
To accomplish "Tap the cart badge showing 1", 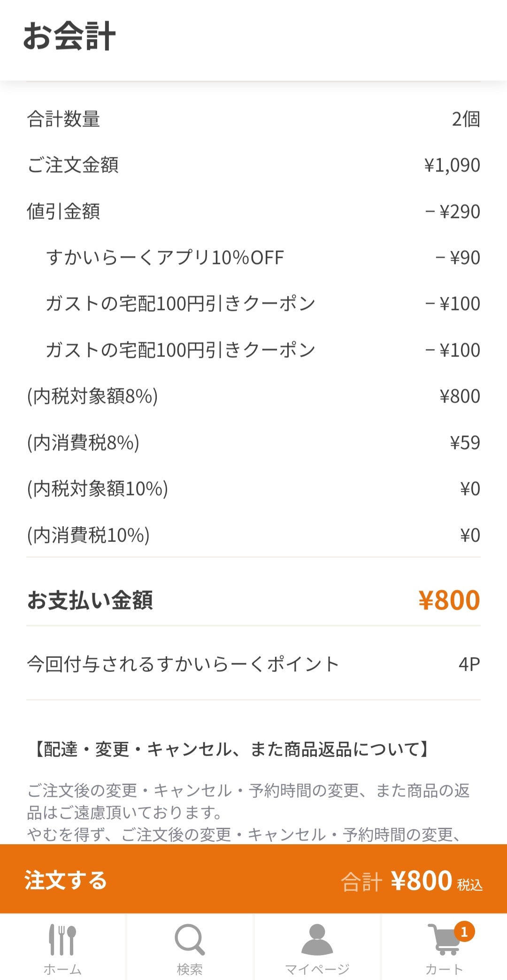I will 464,932.
